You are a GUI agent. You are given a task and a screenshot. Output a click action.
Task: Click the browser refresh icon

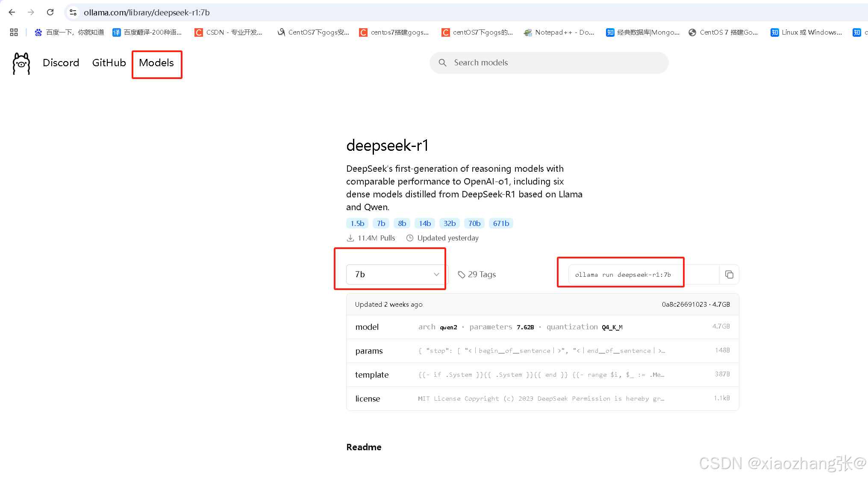click(50, 12)
